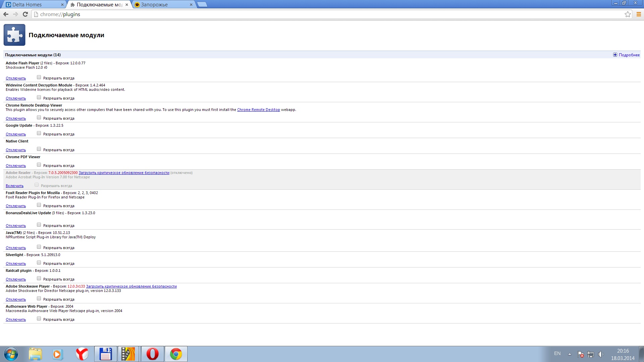Check always allow for Foxit Reader Plugin
The image size is (644, 362).
[x=39, y=205]
